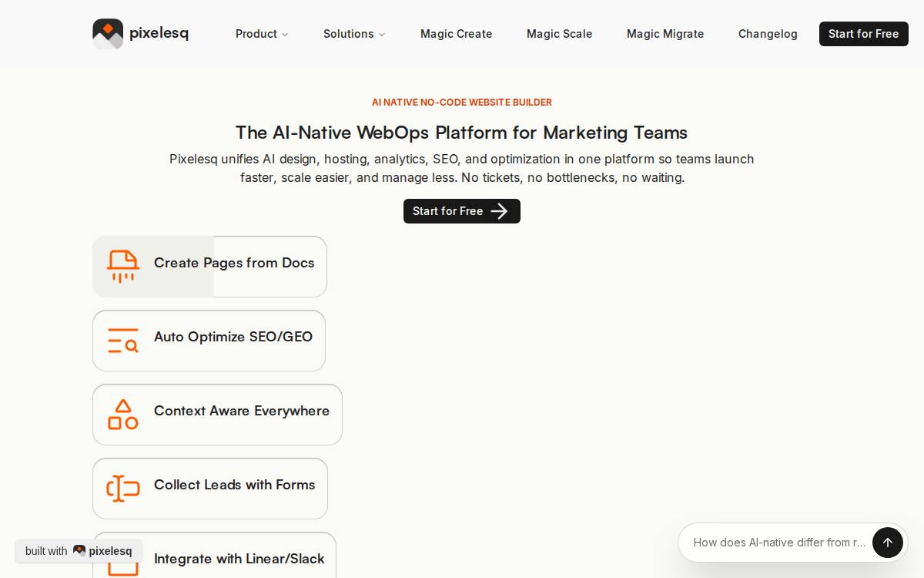Open the Changelog page
This screenshot has height=578, width=924.
click(768, 34)
